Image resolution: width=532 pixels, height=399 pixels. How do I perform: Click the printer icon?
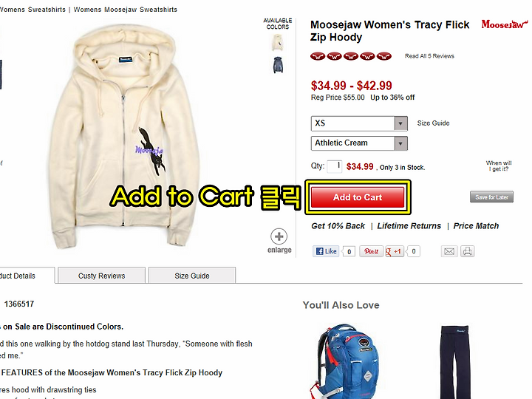pos(467,251)
